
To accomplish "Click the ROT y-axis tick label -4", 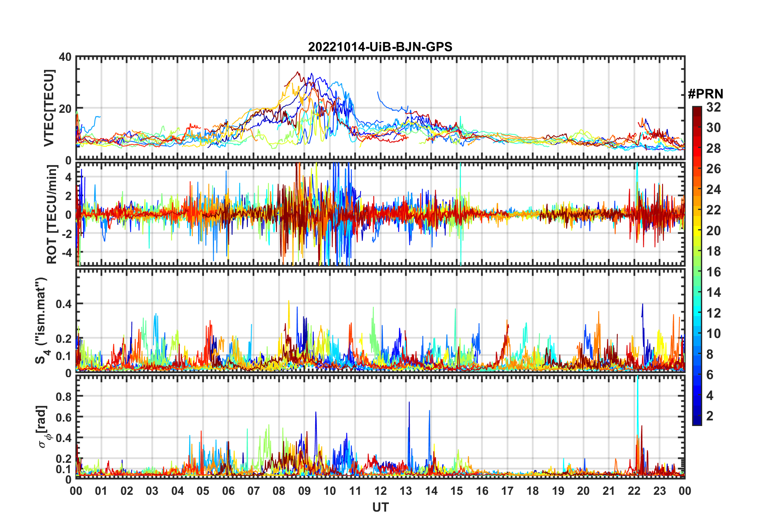I will tap(66, 253).
